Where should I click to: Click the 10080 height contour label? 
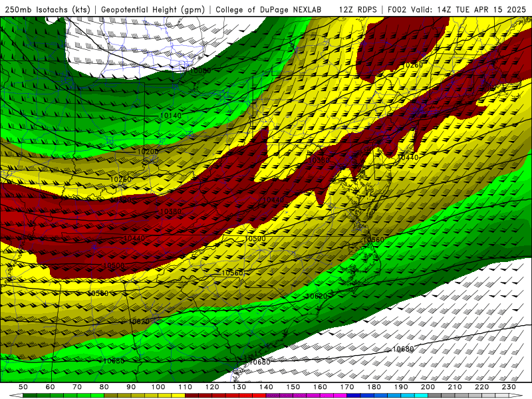(200, 70)
